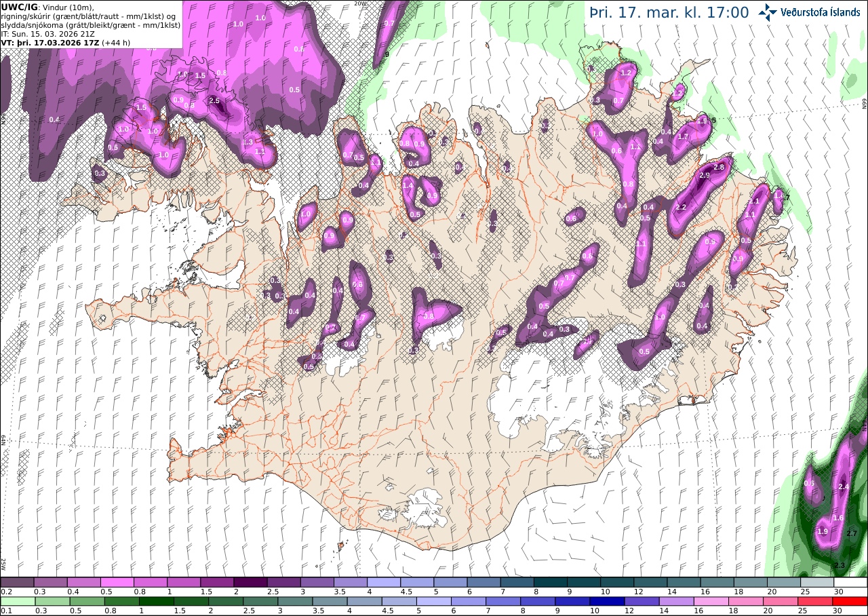
Task: Pick the upper legend swatch starting at 1.5
Action: (x=217, y=582)
